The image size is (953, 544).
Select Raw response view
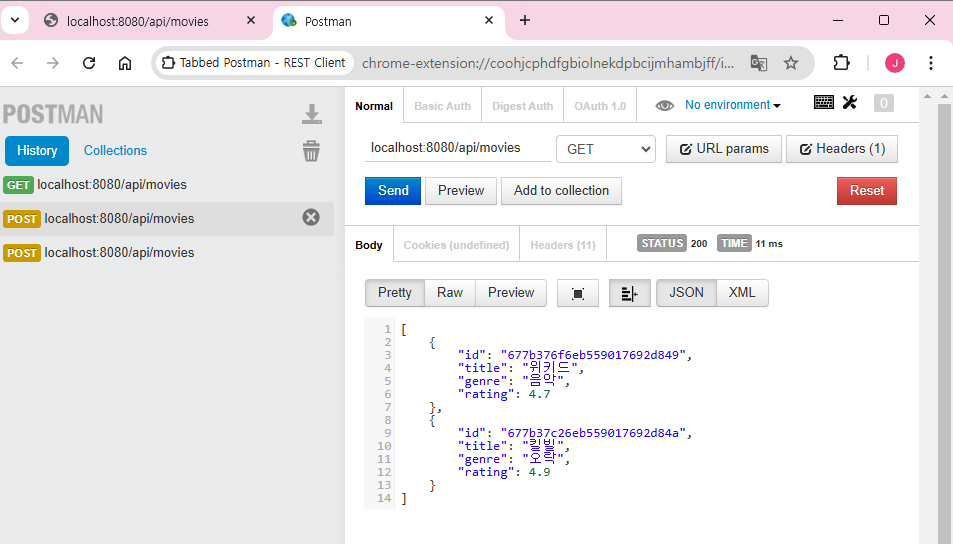[450, 293]
